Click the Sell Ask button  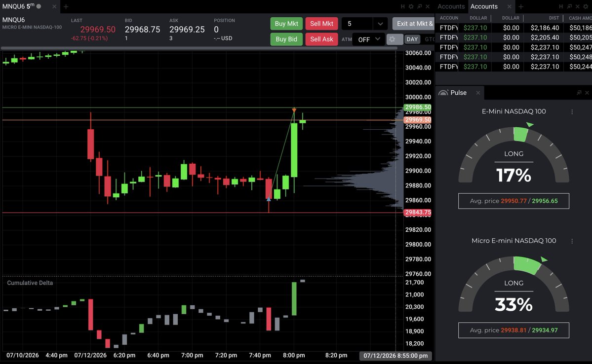pyautogui.click(x=321, y=39)
